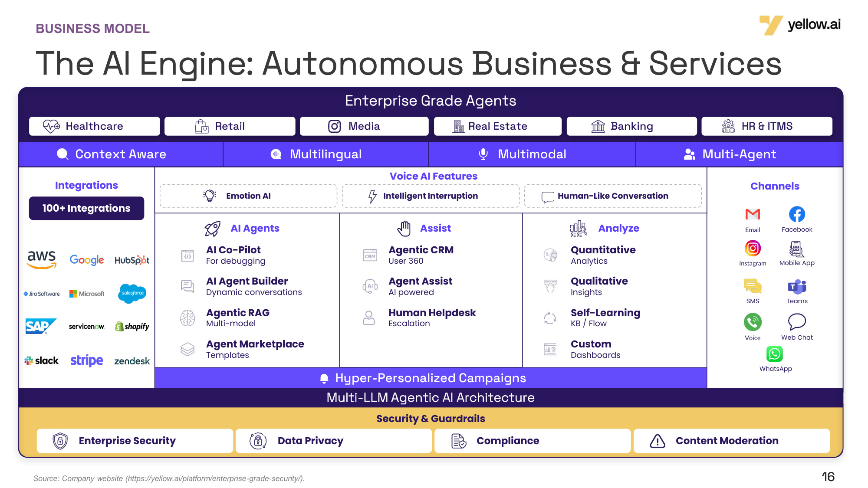868x488 pixels.
Task: Click the Gmail Email channel icon
Action: pyautogui.click(x=753, y=214)
